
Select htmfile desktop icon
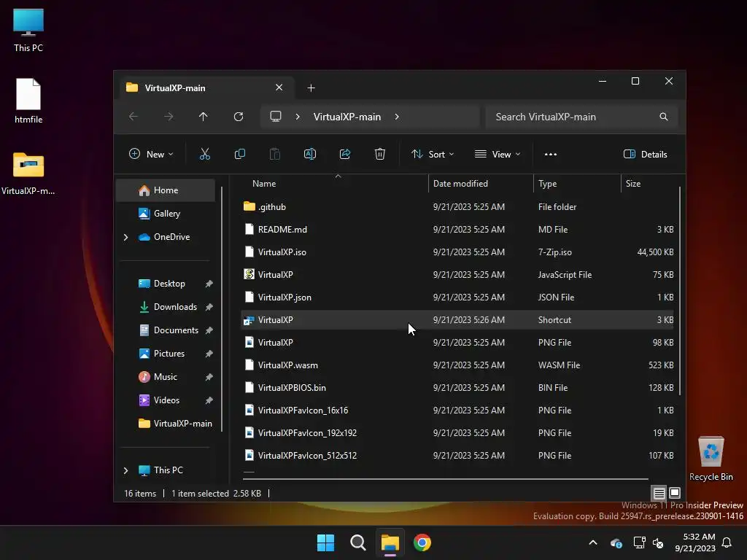[28, 101]
